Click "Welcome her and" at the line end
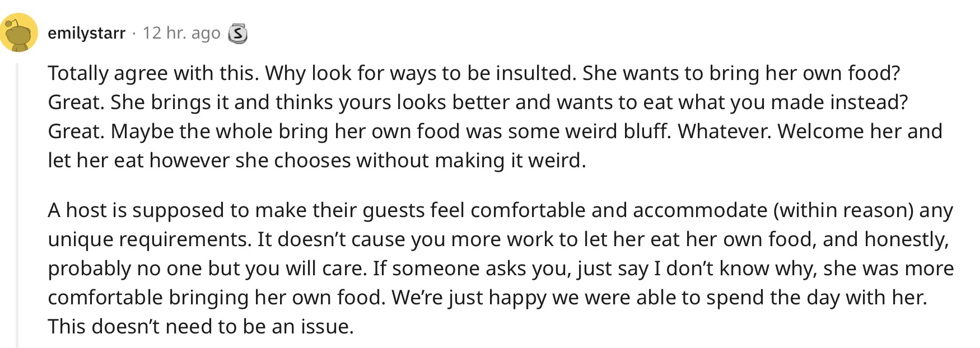This screenshot has height=348, width=980. tap(860, 131)
